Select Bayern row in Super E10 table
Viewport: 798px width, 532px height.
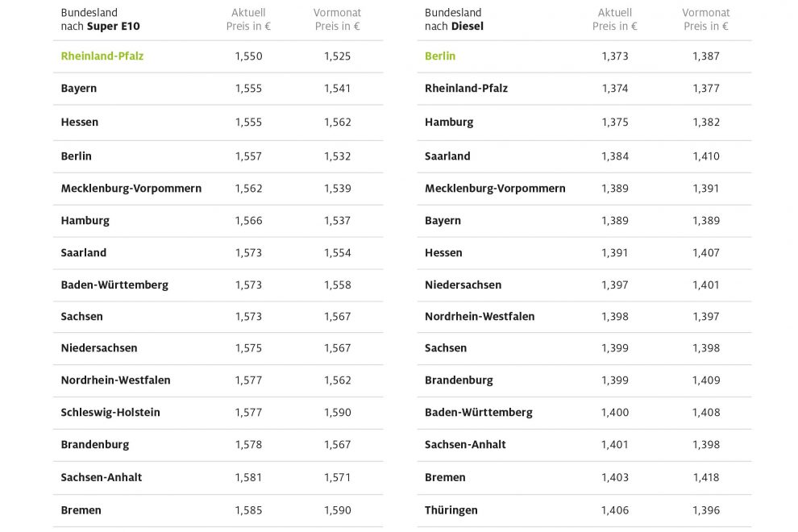[x=79, y=89]
